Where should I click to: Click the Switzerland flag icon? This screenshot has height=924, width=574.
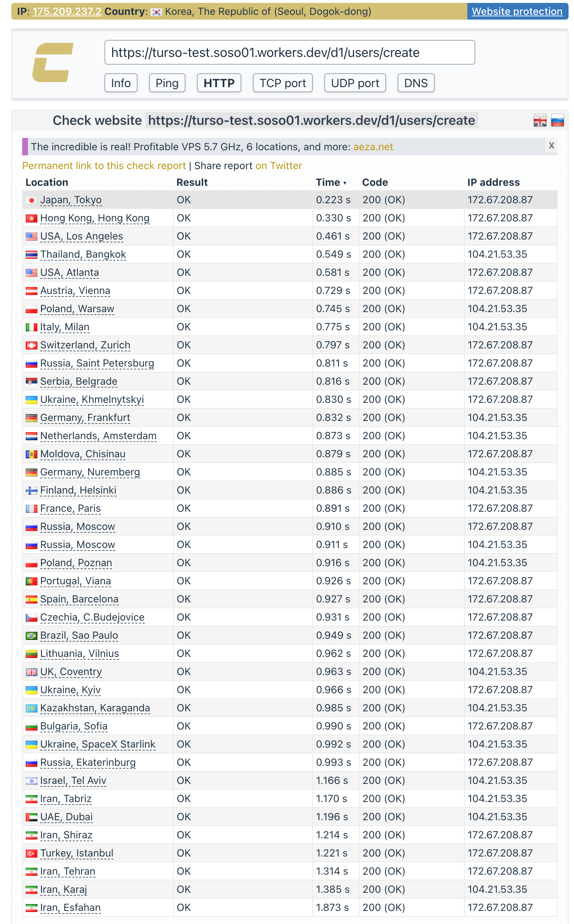click(x=32, y=346)
